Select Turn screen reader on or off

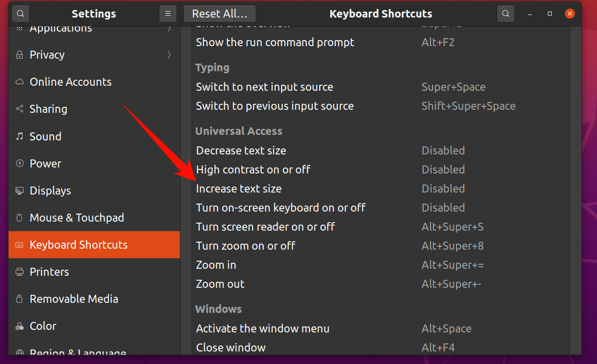click(380, 227)
